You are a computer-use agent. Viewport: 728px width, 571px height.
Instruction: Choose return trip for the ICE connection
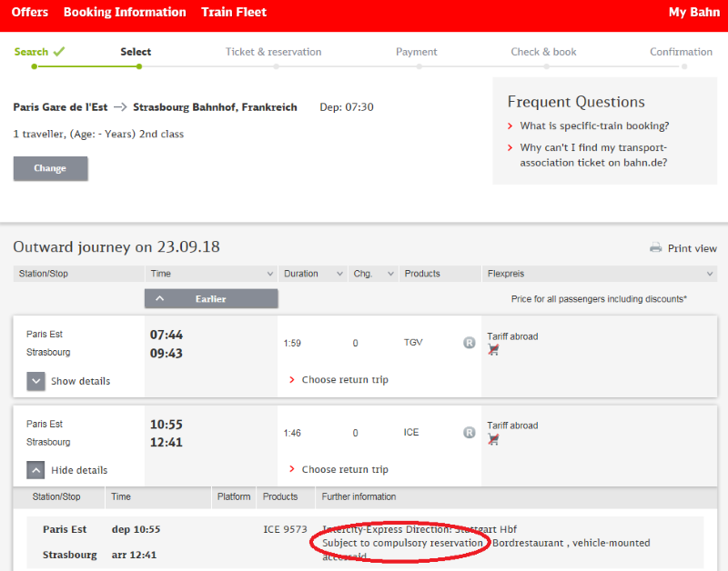pyautogui.click(x=345, y=469)
